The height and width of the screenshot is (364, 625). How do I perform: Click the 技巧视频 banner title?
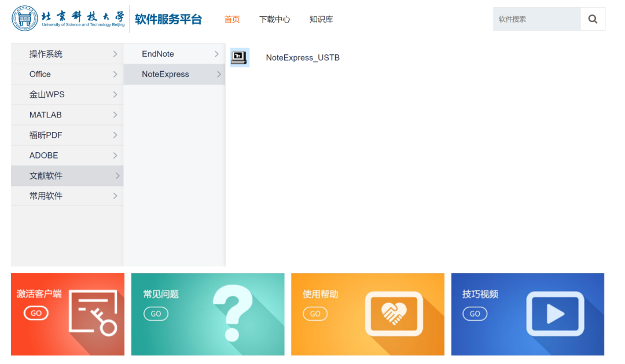pyautogui.click(x=480, y=294)
